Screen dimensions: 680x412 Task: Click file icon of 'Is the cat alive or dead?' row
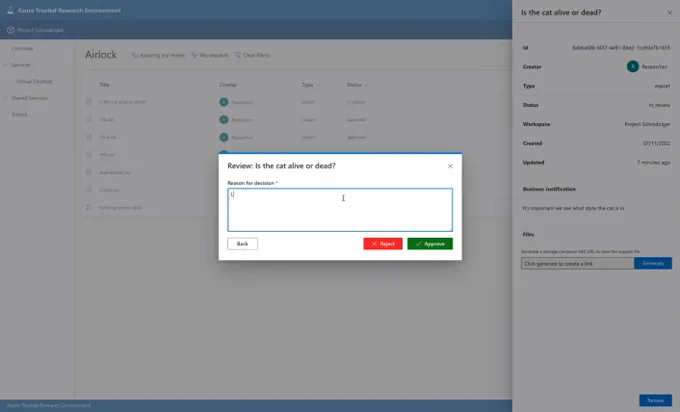tap(89, 102)
